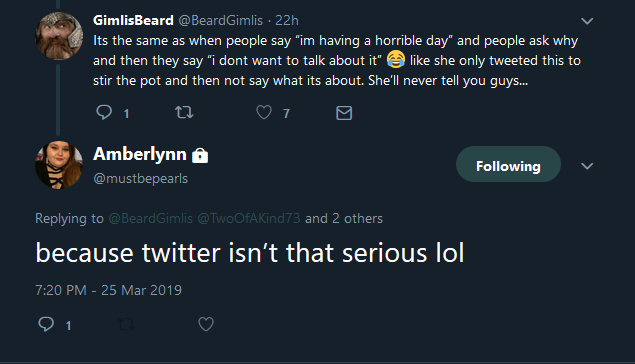Screen dimensions: 635x364
Task: Open the 7:20 PM - 25 Mar 2019 timestamp
Action: pyautogui.click(x=109, y=290)
